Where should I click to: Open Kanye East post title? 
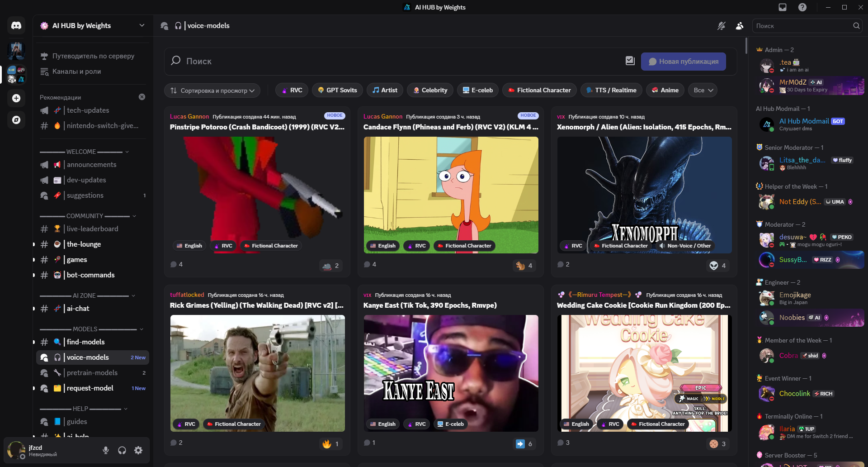430,305
